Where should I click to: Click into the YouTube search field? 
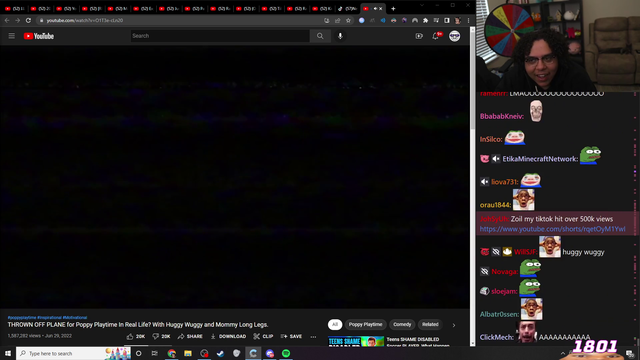coord(220,36)
